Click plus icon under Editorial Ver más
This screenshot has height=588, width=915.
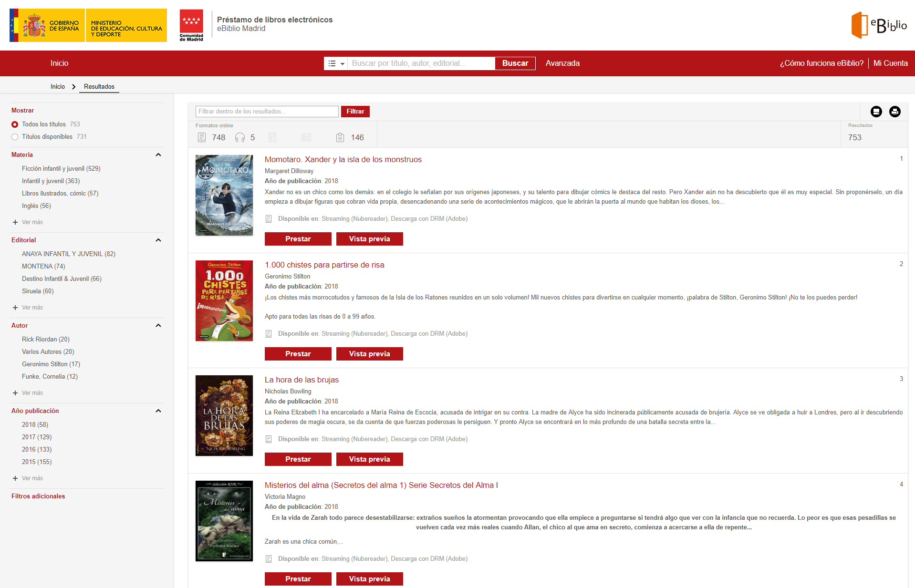point(15,308)
